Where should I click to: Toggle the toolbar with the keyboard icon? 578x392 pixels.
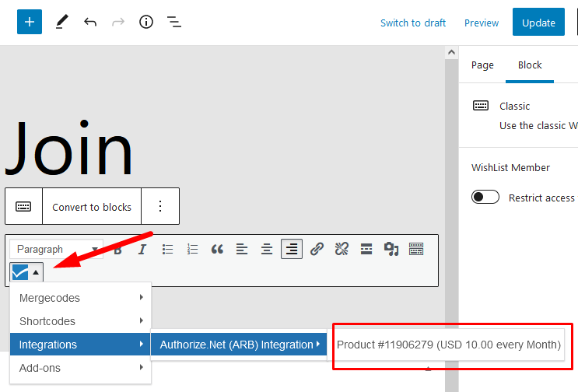[x=416, y=250]
